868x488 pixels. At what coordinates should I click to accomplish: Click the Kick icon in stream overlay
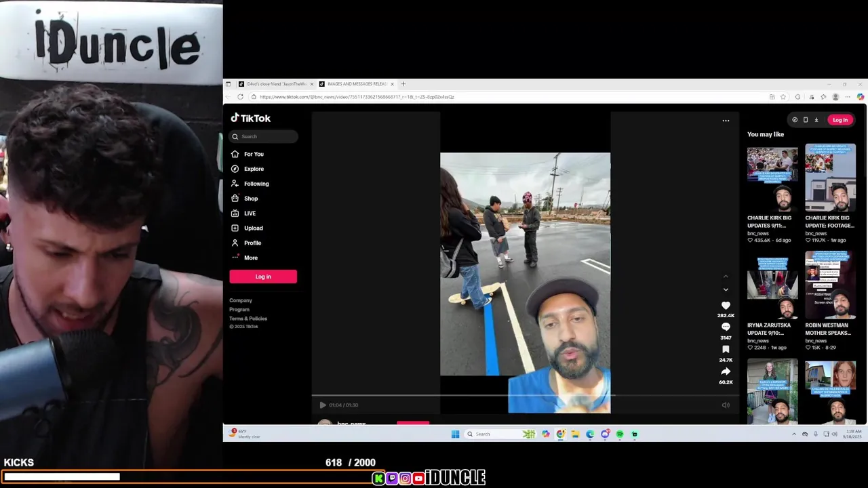pos(378,479)
